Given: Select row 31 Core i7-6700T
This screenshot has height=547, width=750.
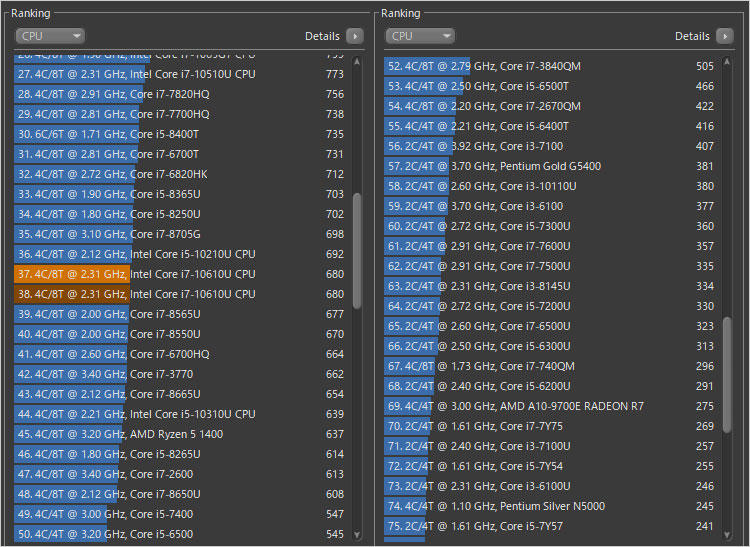Looking at the screenshot, I should pyautogui.click(x=182, y=154).
